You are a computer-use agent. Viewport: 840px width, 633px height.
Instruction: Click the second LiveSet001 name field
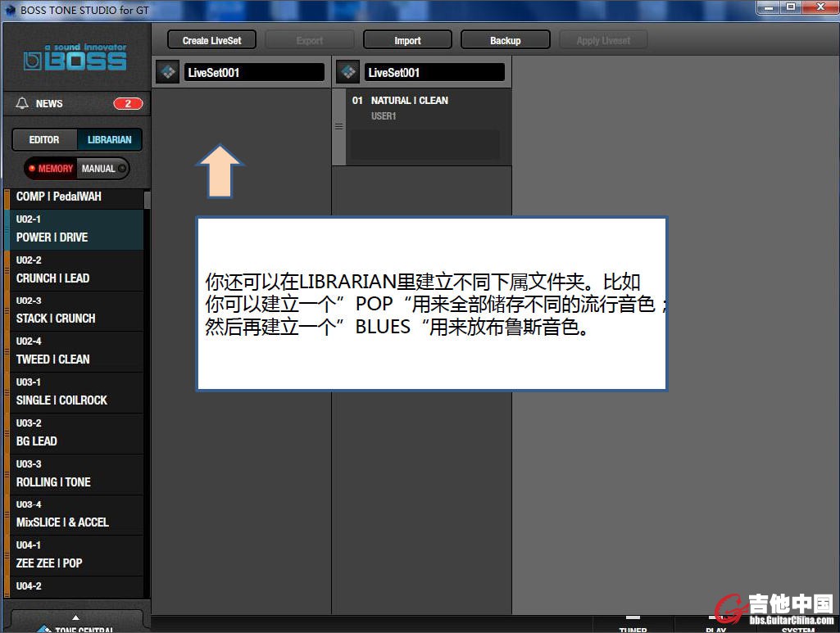click(x=434, y=72)
